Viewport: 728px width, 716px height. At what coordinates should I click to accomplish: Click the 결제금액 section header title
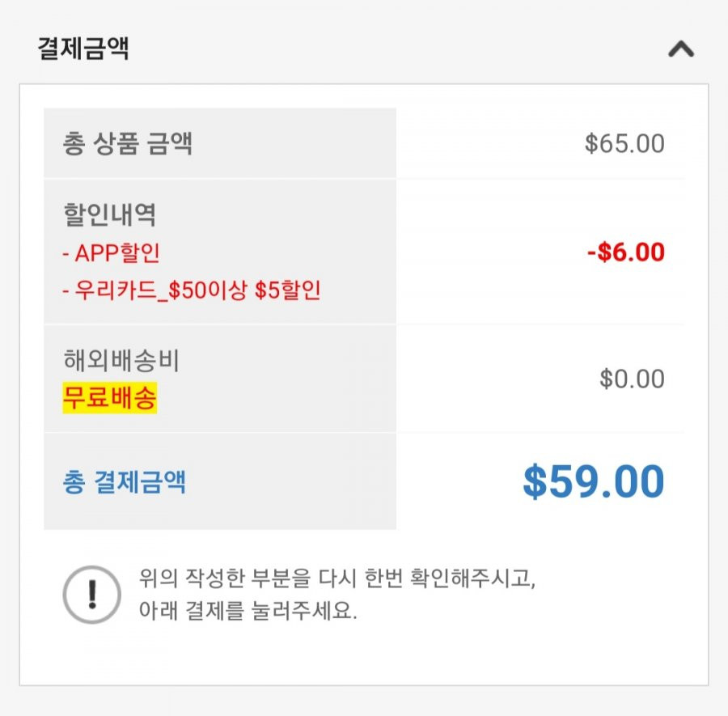[x=83, y=49]
